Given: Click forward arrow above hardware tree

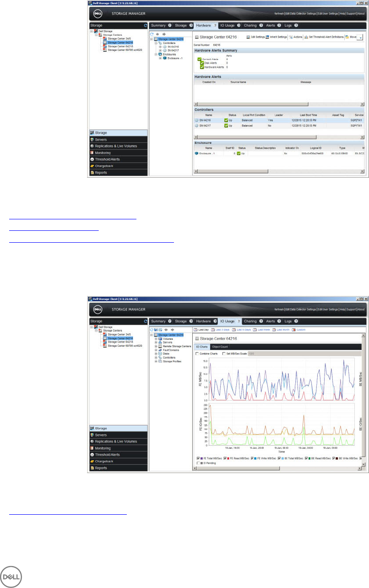Looking at the screenshot, I should [164, 34].
